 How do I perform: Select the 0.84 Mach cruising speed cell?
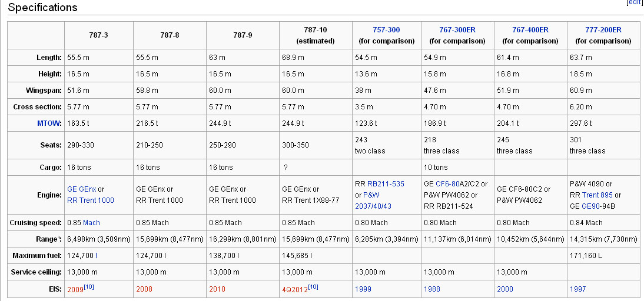click(603, 223)
